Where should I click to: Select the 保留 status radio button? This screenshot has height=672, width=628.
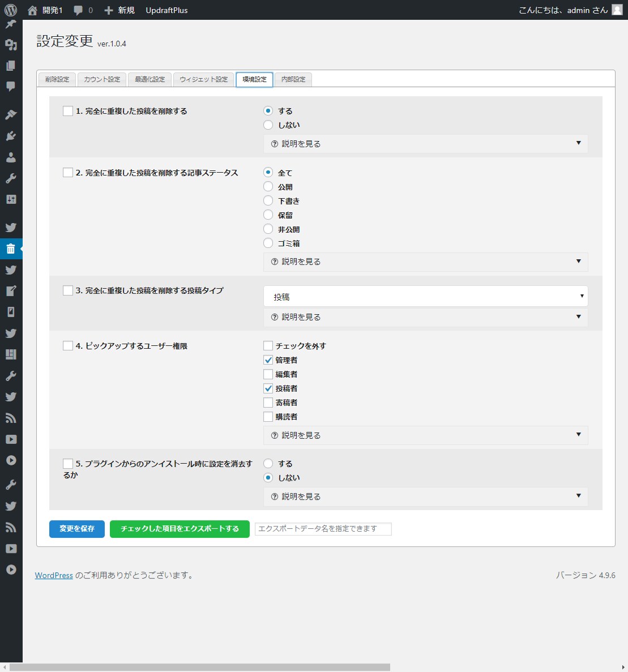[x=268, y=215]
